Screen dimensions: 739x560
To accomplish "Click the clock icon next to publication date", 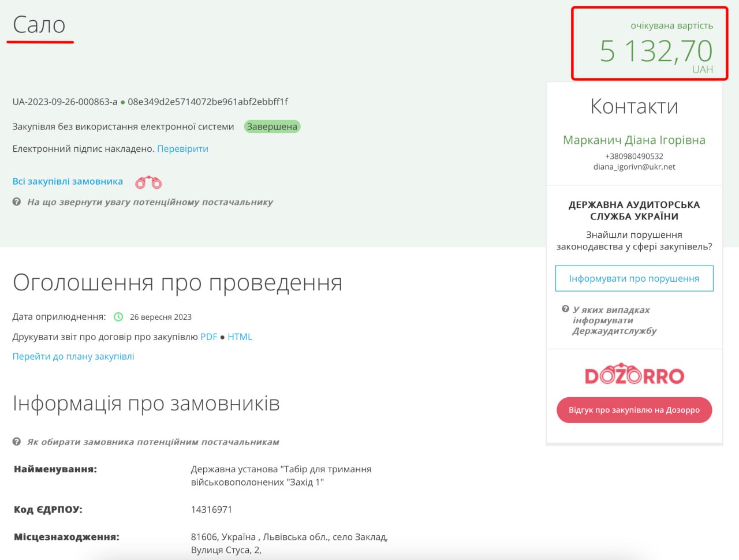I will 118,317.
